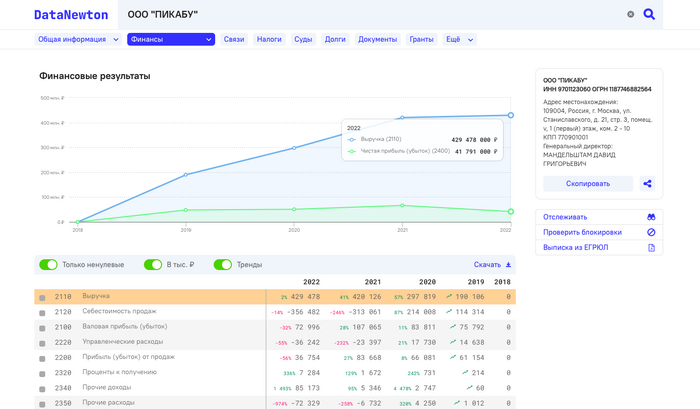
Task: Expand the Ещё menu
Action: pos(459,39)
